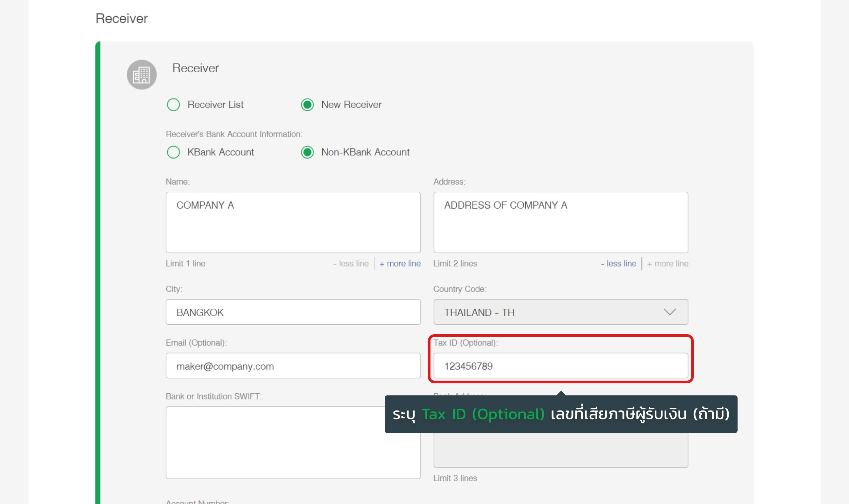The image size is (849, 504).
Task: Click the Address text area
Action: [x=561, y=222]
